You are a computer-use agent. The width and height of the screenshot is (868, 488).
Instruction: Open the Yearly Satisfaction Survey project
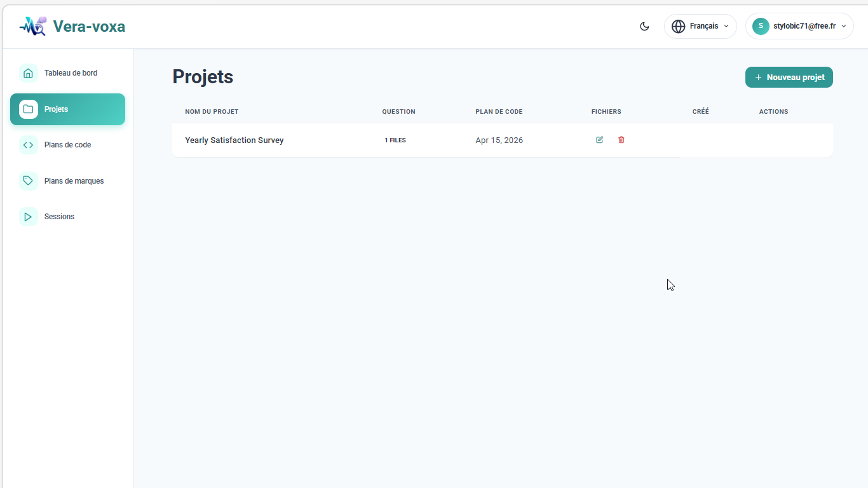tap(234, 140)
